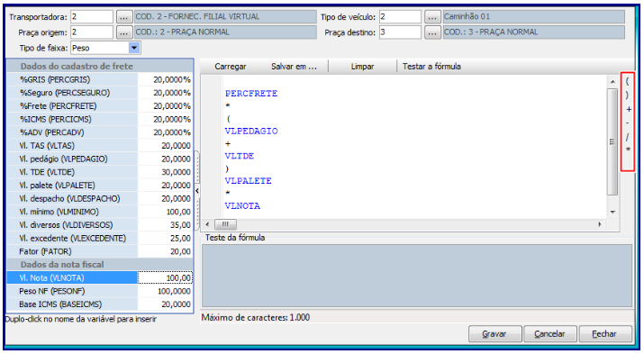Viewport: 644px width, 354px height.
Task: Select Vl. palete (VLPALETE) variable row
Action: 99,186
